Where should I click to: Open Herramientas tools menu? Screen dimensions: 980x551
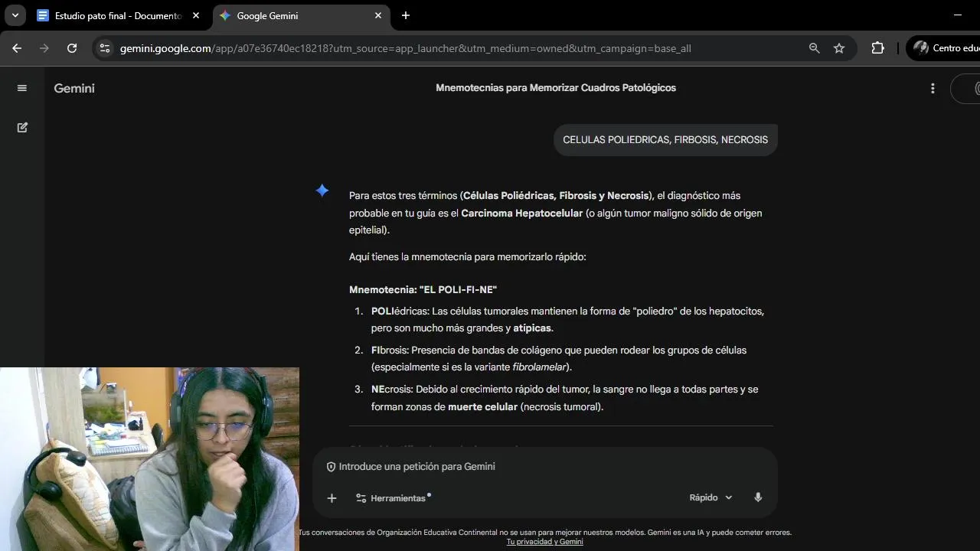[x=393, y=498]
